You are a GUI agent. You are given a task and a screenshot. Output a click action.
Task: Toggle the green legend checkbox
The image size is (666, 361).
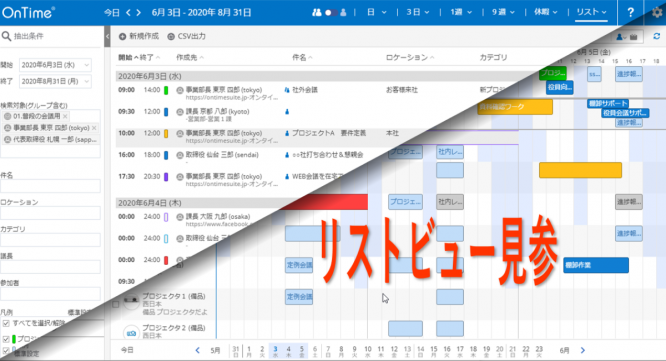[6, 339]
